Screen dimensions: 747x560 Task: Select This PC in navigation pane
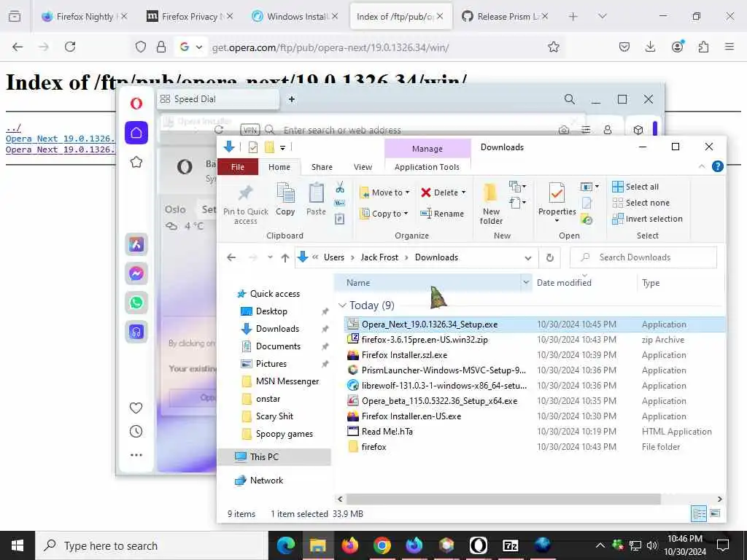click(274, 456)
